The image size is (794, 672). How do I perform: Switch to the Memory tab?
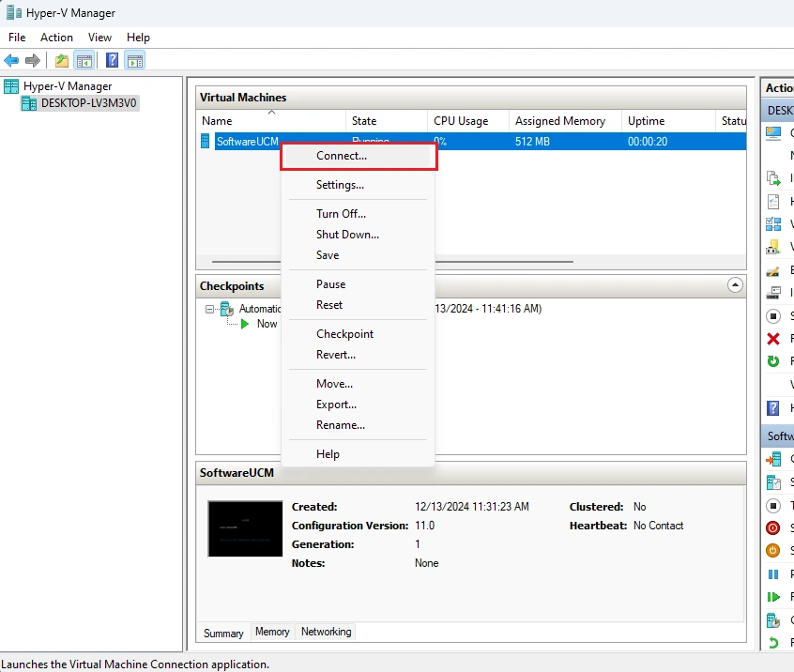[272, 632]
